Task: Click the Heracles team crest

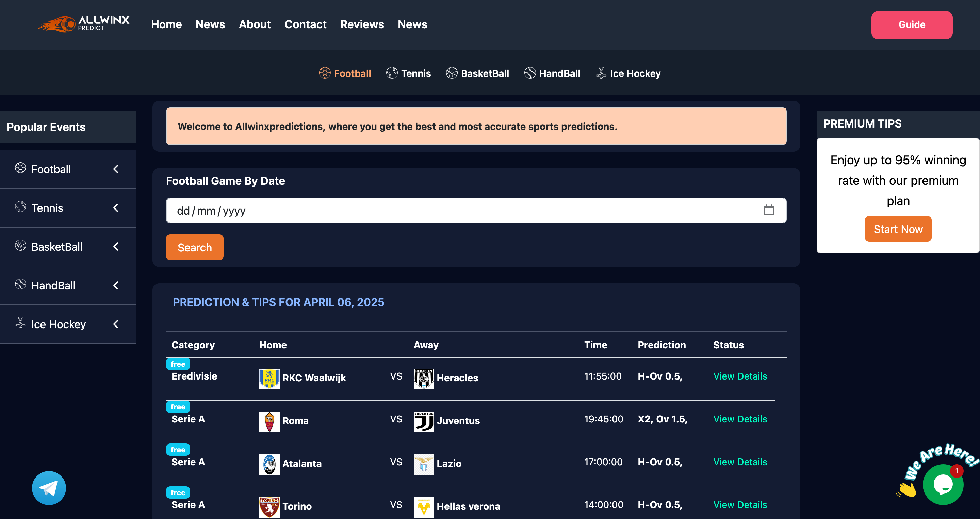Action: [424, 379]
